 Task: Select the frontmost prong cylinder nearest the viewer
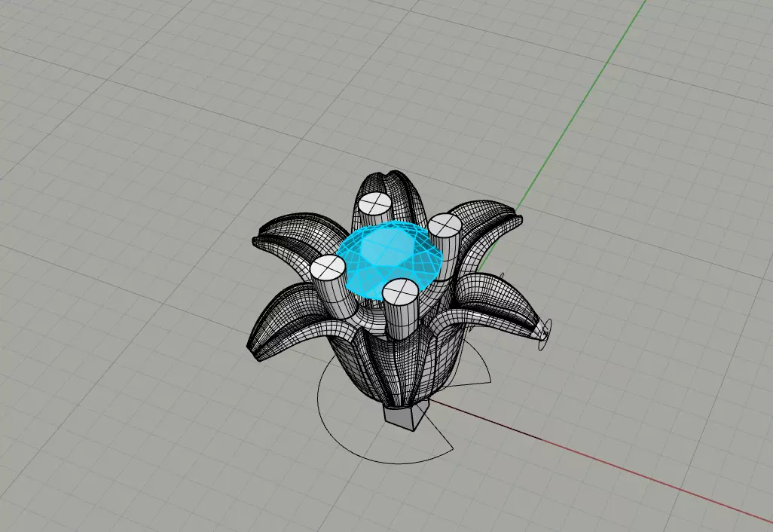pyautogui.click(x=401, y=310)
